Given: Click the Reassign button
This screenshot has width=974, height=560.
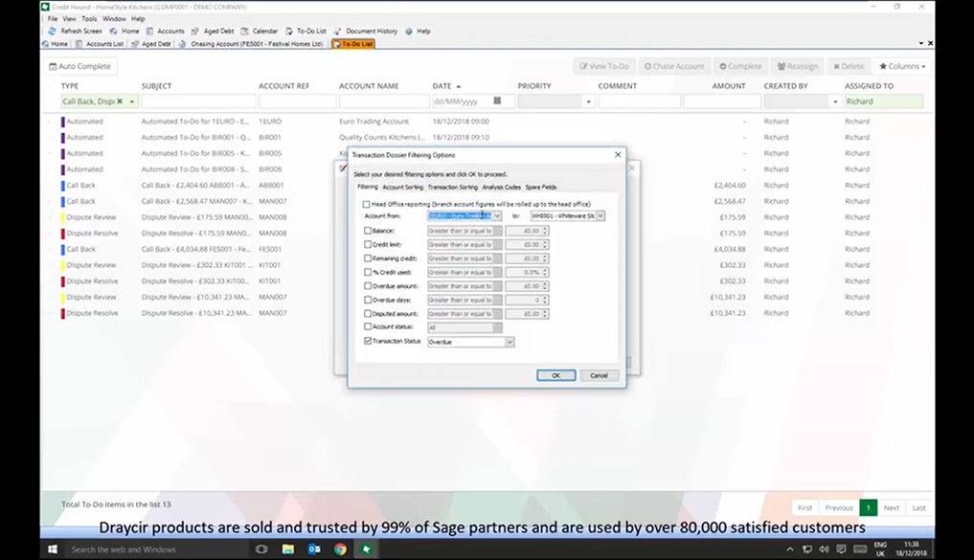Looking at the screenshot, I should point(798,66).
